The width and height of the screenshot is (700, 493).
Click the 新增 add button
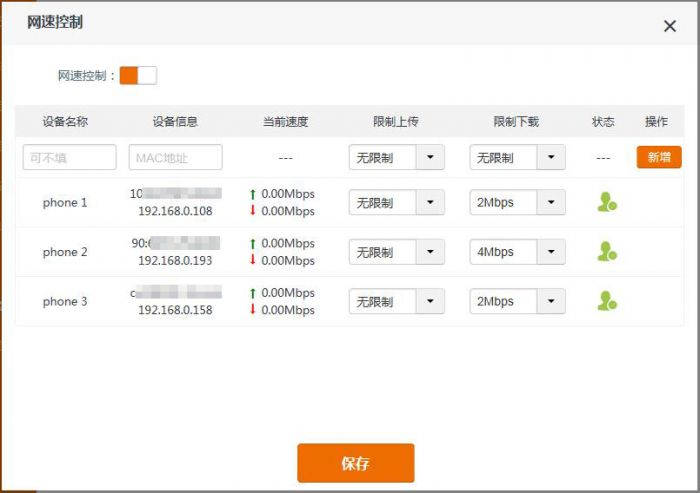[x=658, y=157]
